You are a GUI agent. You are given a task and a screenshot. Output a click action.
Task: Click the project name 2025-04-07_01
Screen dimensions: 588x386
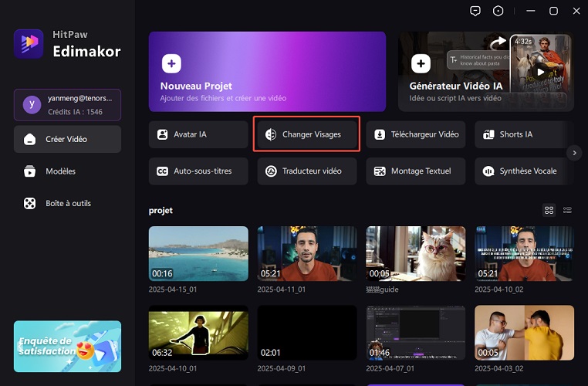point(390,369)
